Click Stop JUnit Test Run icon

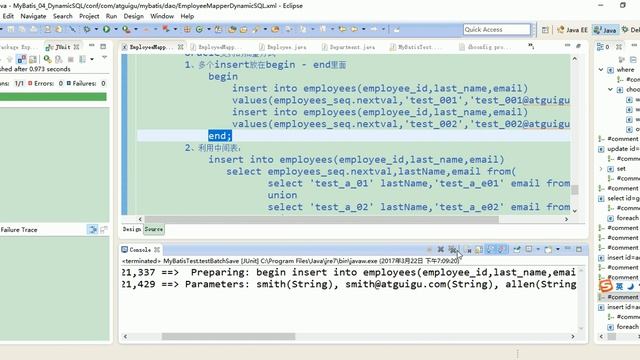(71, 59)
